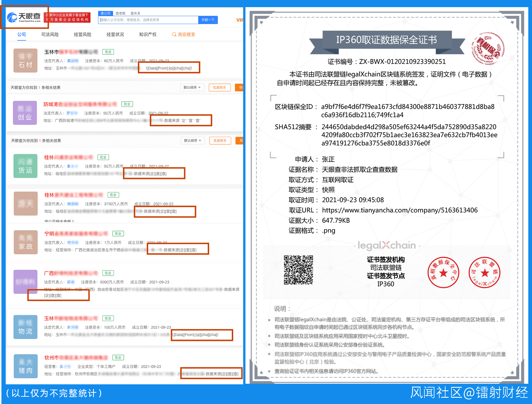Screen dimensions: 532x404
Task: Click the 647.79KB evidence size
Action: [336, 221]
